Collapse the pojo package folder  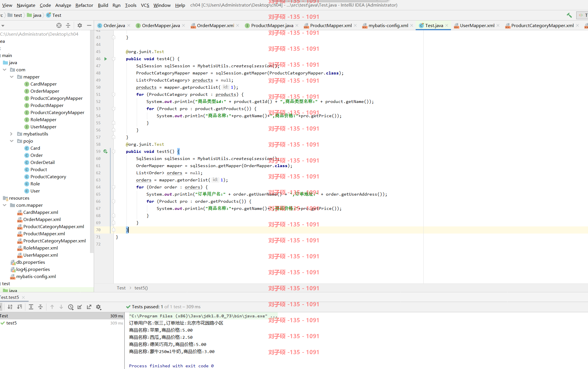click(x=12, y=141)
